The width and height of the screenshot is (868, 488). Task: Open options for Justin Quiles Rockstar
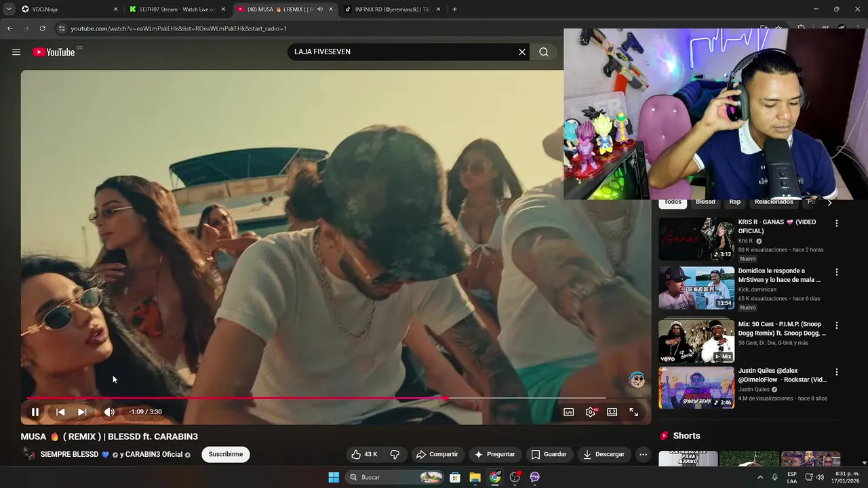[836, 372]
